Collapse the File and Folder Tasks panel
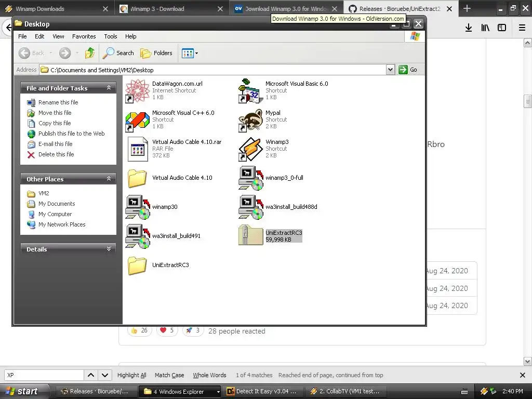 109,88
